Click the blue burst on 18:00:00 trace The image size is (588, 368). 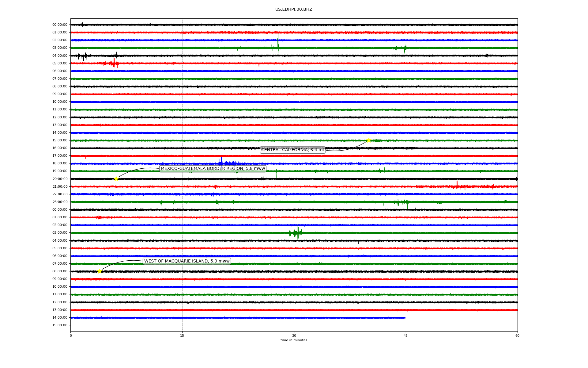[221, 163]
